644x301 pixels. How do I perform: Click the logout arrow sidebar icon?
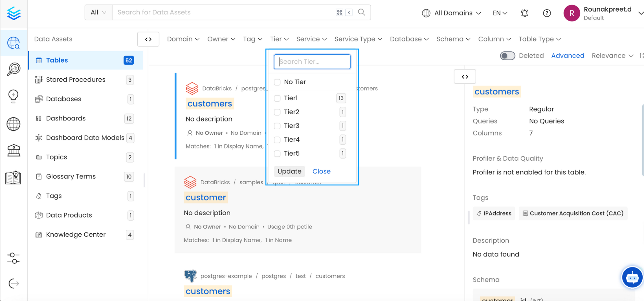click(13, 283)
